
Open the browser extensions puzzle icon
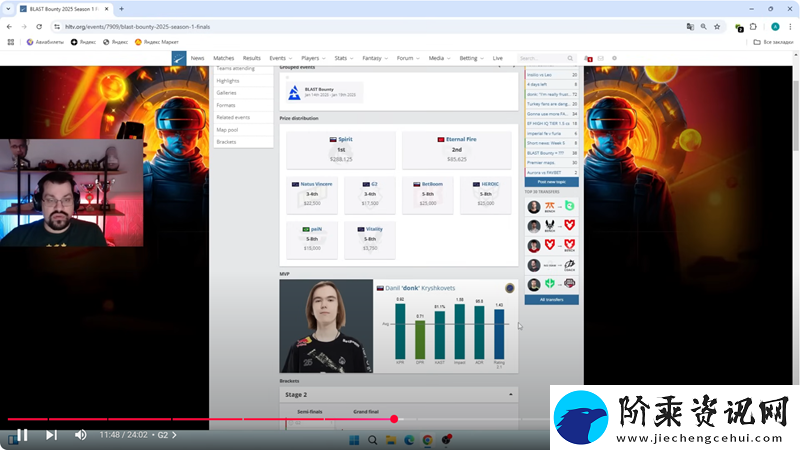pos(753,27)
